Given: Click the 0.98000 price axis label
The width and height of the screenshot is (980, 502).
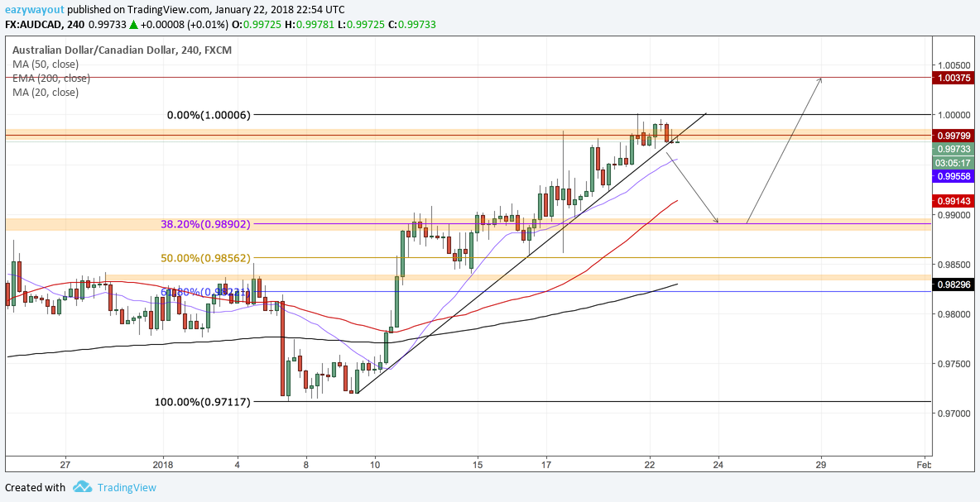Looking at the screenshot, I should pos(954,314).
